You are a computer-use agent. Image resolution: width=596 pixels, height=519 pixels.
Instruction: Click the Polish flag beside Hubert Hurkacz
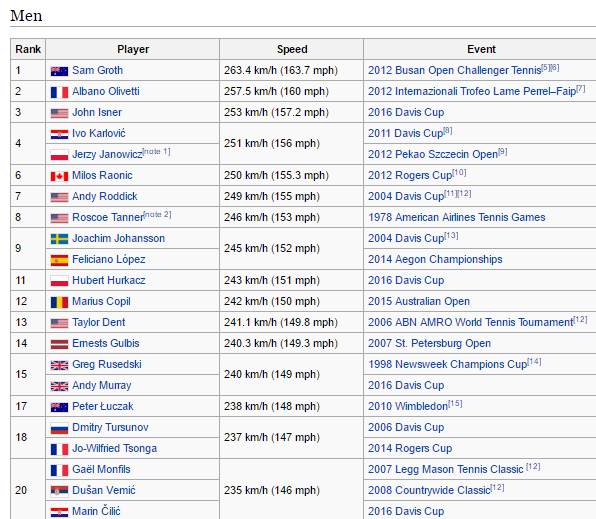[59, 281]
